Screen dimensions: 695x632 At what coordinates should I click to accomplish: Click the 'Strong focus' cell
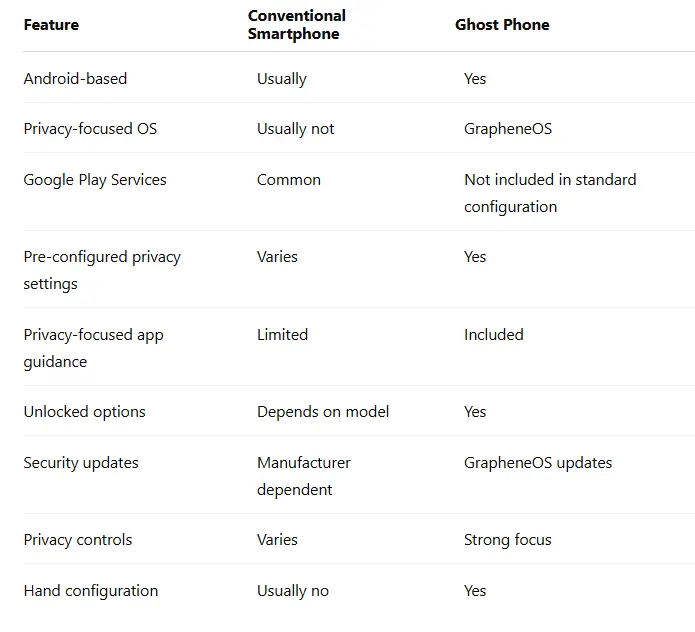[508, 540]
